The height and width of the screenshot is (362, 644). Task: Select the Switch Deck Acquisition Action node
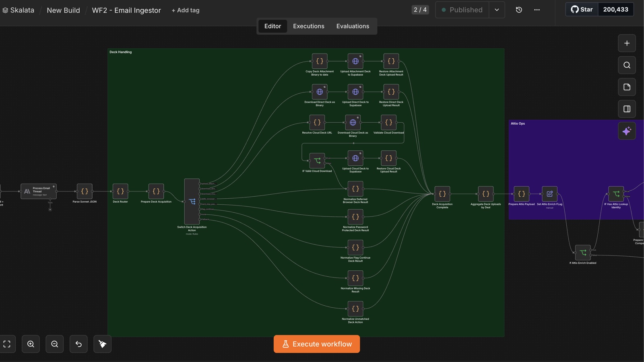192,202
